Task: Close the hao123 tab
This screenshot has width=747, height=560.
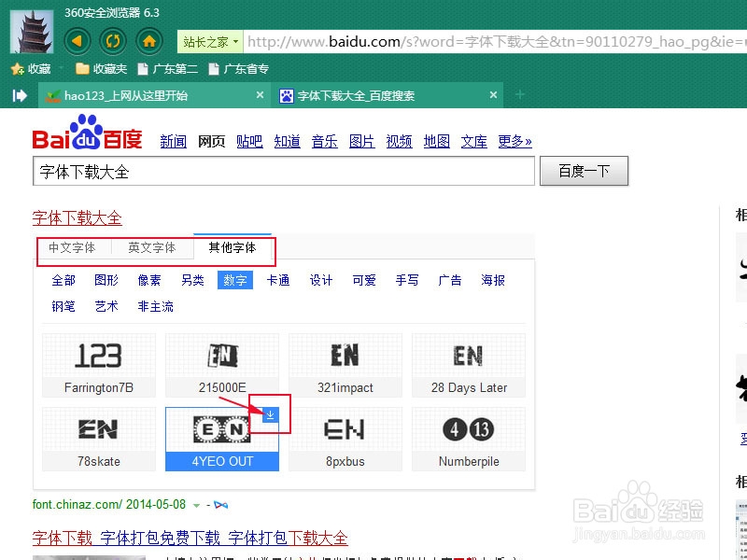Action: 261,95
